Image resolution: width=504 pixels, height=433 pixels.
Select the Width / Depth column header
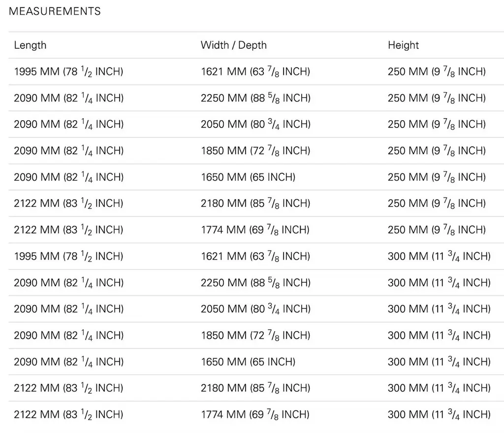tap(233, 45)
